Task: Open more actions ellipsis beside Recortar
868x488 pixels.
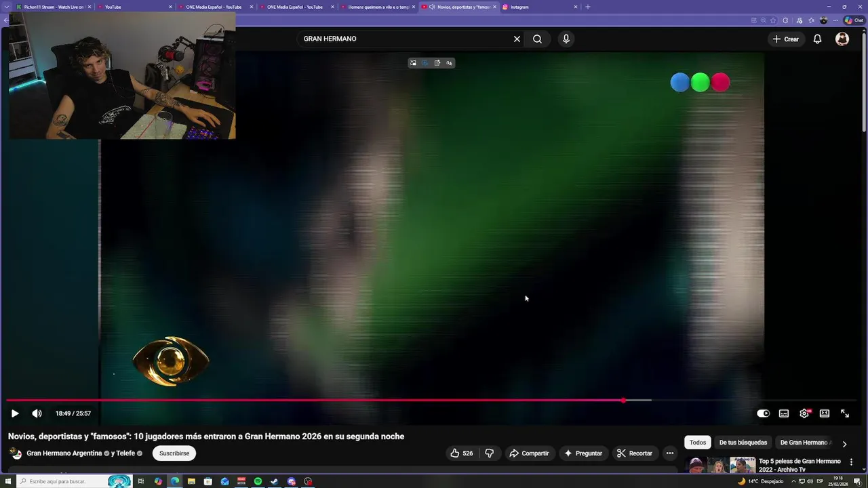Action: click(x=670, y=453)
